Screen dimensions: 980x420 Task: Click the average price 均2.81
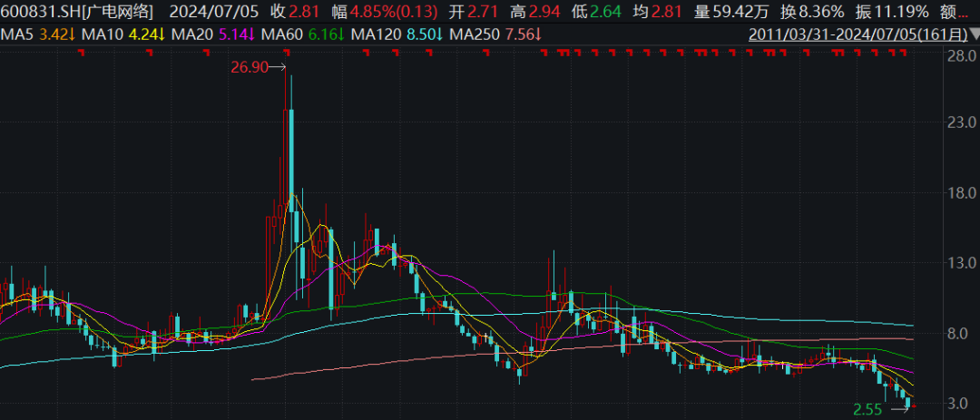coord(656,11)
